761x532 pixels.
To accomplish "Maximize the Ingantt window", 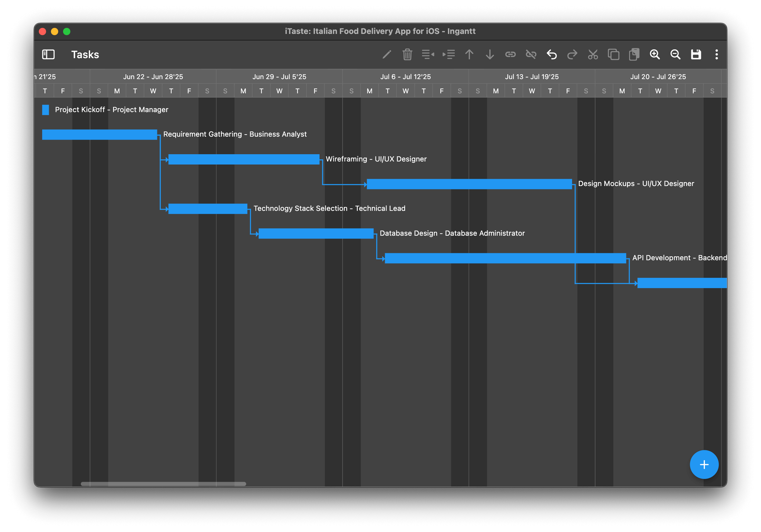I will tap(67, 32).
